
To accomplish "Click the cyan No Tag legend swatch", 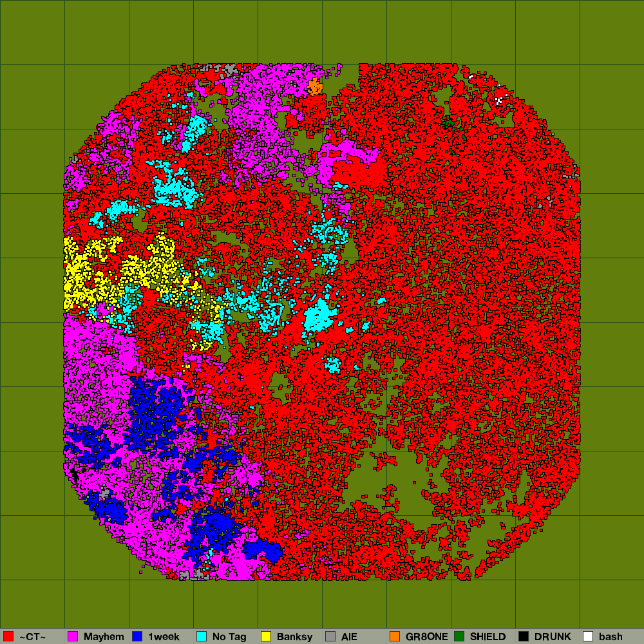I will 202,636.
